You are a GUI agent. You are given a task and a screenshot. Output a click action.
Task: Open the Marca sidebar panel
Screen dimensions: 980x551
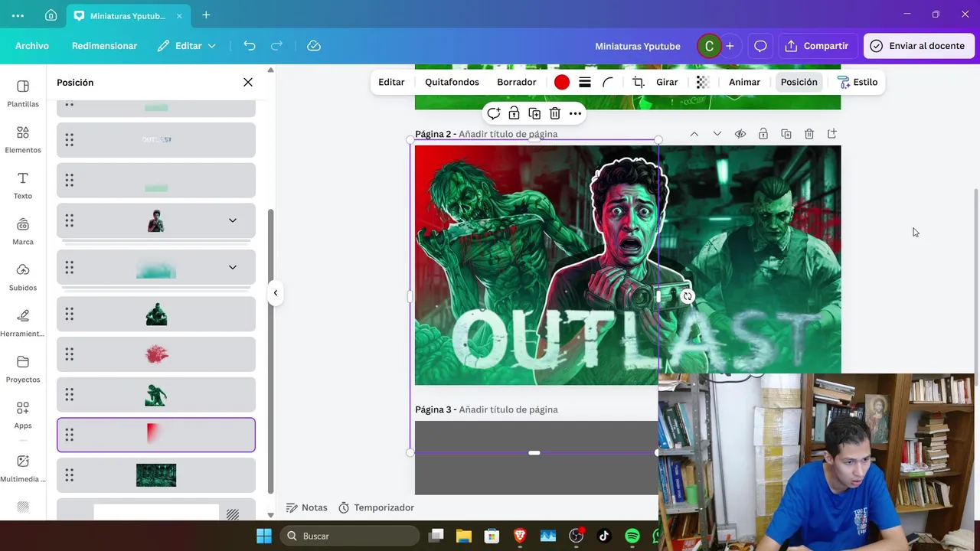click(23, 232)
